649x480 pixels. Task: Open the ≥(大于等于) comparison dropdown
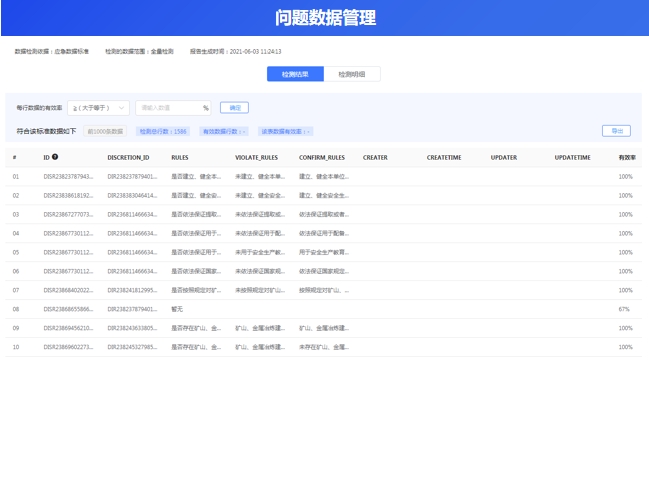(x=99, y=108)
